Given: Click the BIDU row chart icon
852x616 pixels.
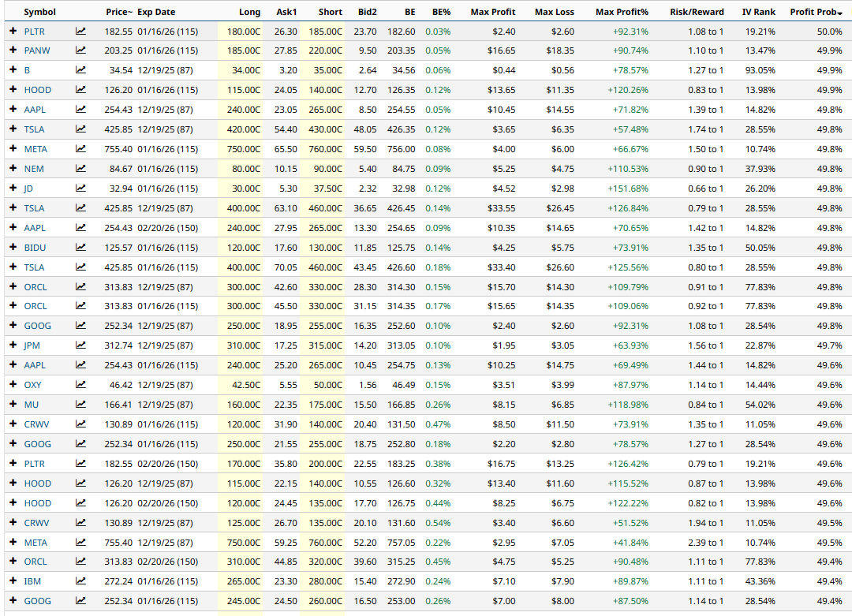Looking at the screenshot, I should coord(80,248).
